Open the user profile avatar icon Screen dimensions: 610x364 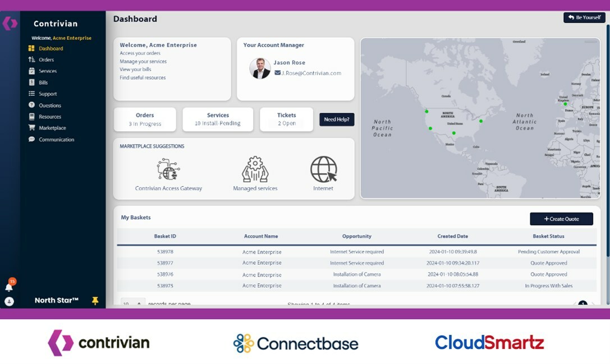(10, 301)
